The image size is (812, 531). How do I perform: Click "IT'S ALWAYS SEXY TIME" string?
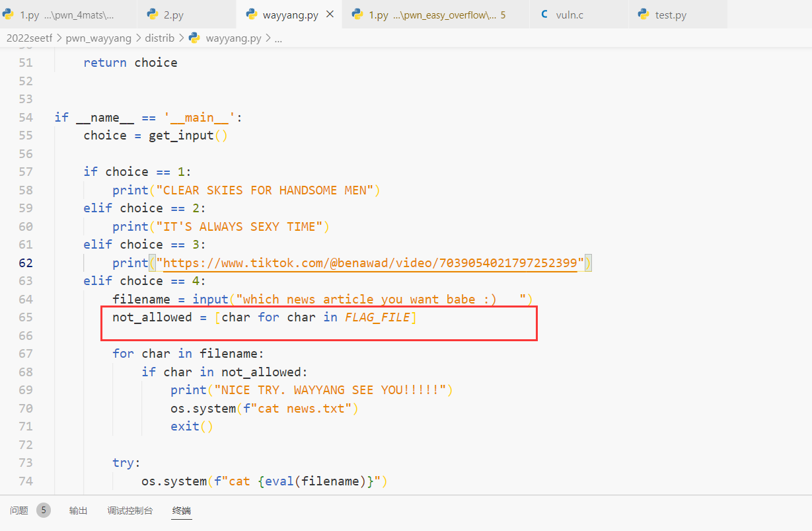coord(239,226)
